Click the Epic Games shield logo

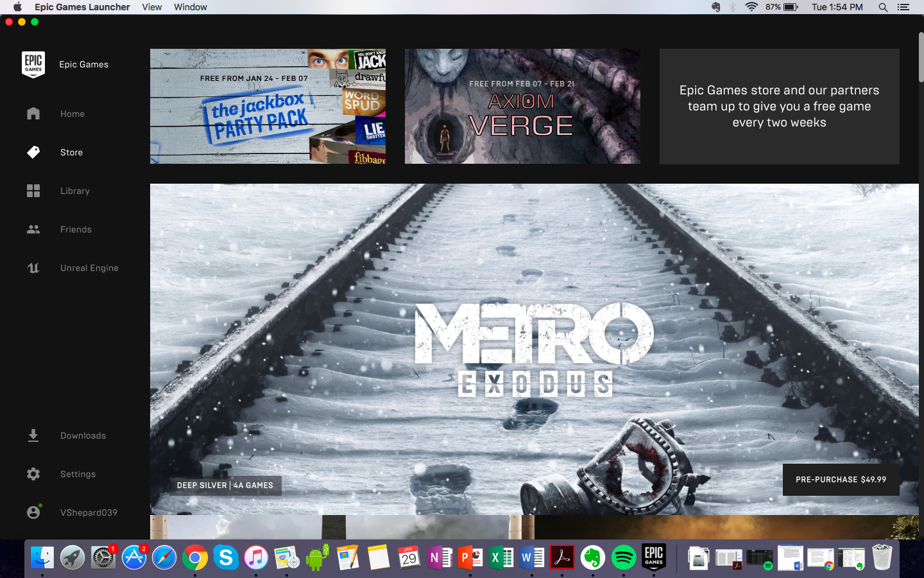click(33, 64)
